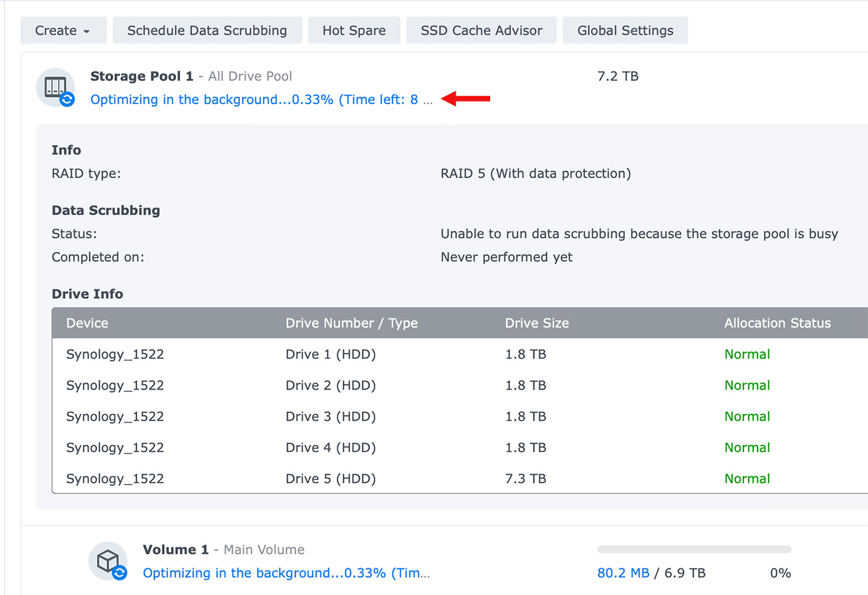Image resolution: width=868 pixels, height=595 pixels.
Task: Sort by Drive Number / Type column
Action: point(351,323)
